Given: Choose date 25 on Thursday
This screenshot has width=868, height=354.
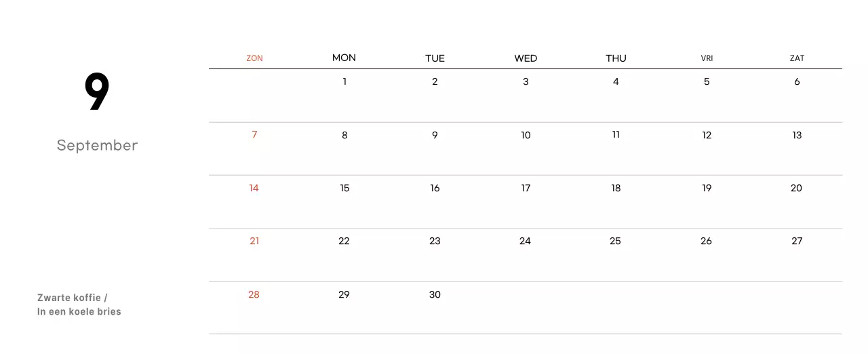Looking at the screenshot, I should [615, 241].
